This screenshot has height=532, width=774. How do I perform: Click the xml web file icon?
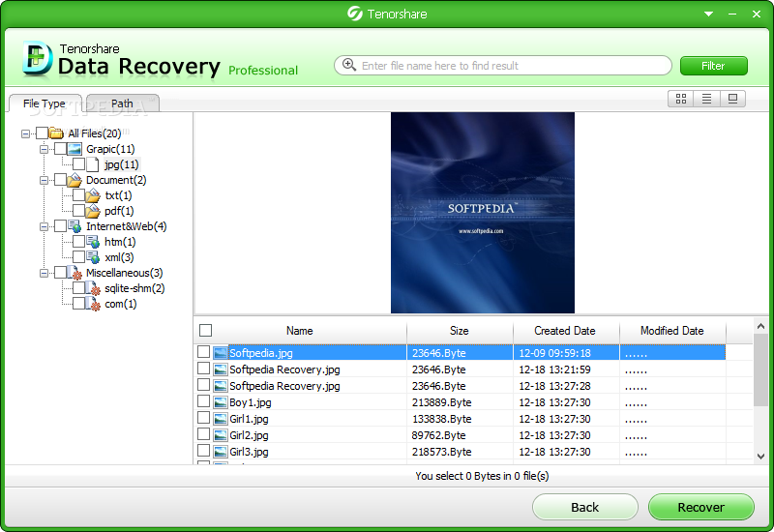pyautogui.click(x=93, y=257)
